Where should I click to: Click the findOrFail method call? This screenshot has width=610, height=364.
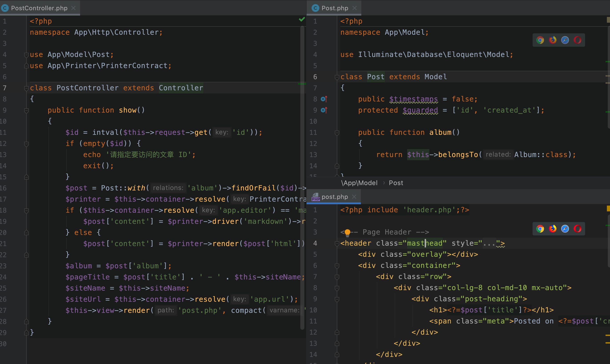click(254, 188)
